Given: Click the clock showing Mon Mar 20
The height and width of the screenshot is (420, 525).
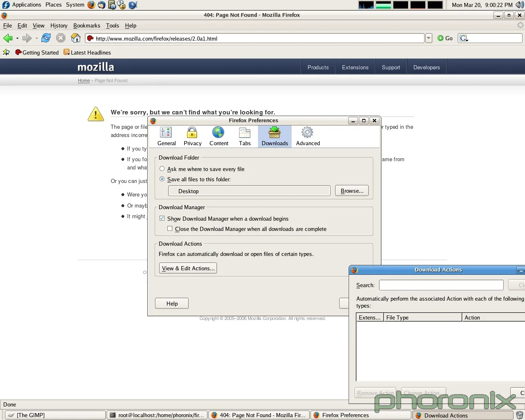Looking at the screenshot, I should tap(482, 5).
